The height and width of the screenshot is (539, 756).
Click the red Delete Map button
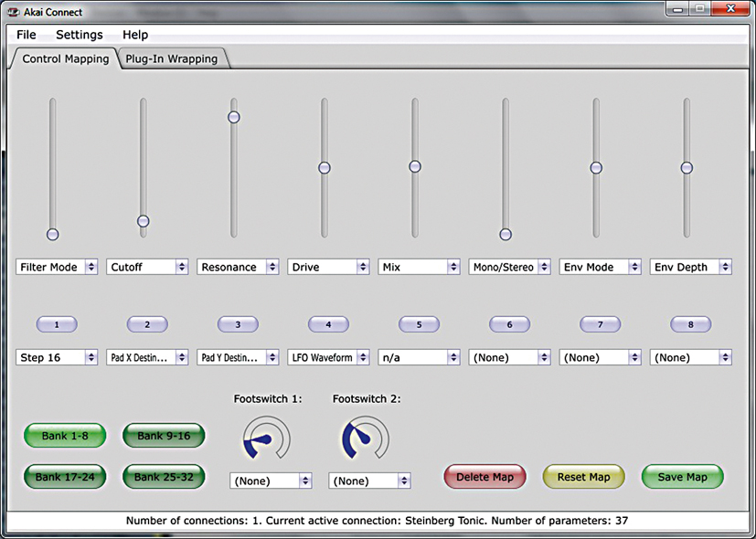pos(484,477)
